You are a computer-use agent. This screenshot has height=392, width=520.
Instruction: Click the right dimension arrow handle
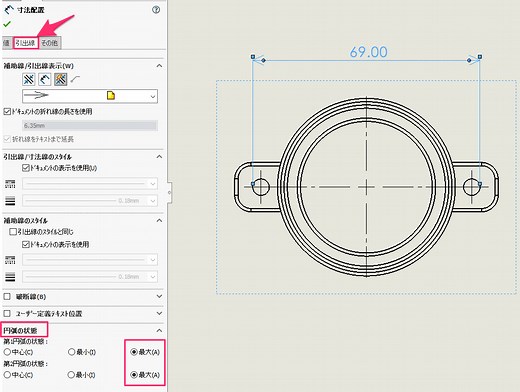[x=469, y=60]
